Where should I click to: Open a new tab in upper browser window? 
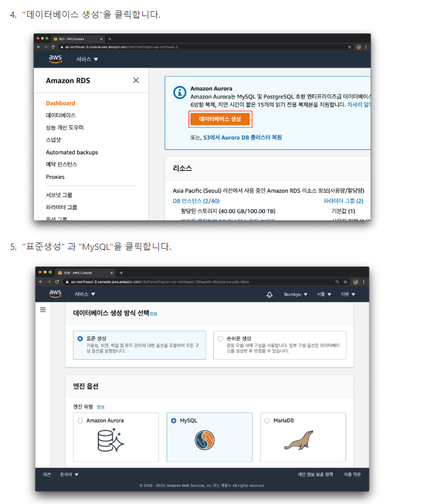point(109,39)
